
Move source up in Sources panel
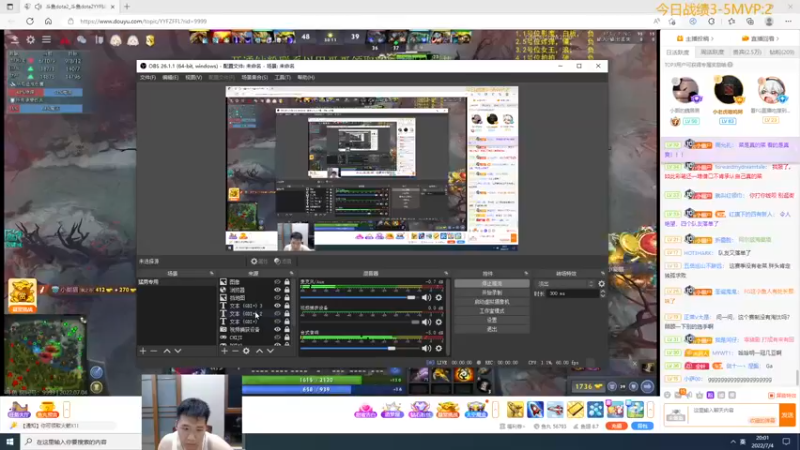[x=259, y=351]
